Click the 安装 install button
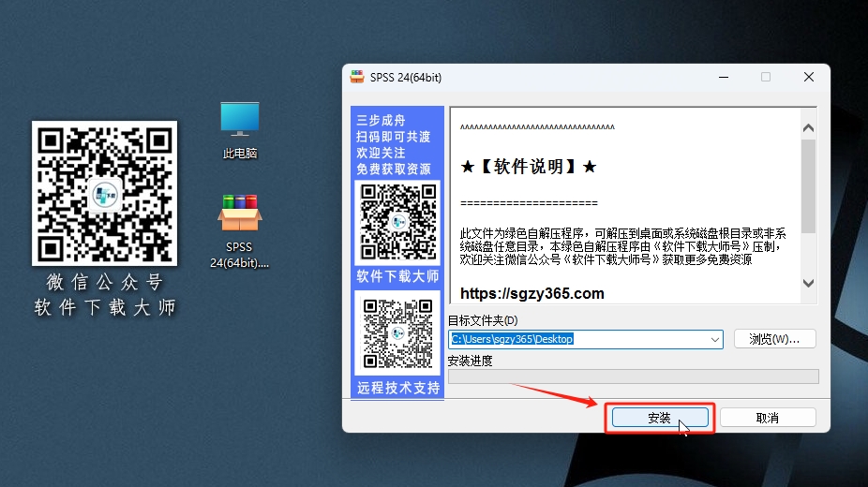Image resolution: width=868 pixels, height=487 pixels. tap(659, 418)
